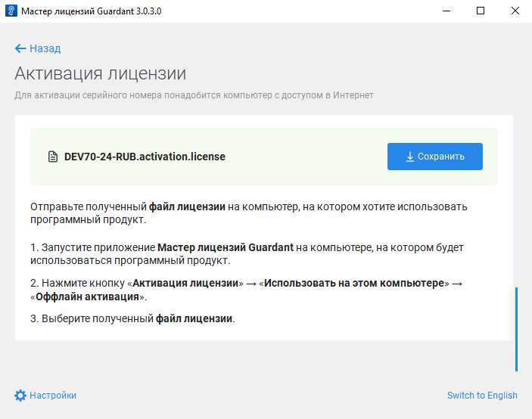
Task: Maximize the Guardant license wizard window
Action: click(480, 11)
